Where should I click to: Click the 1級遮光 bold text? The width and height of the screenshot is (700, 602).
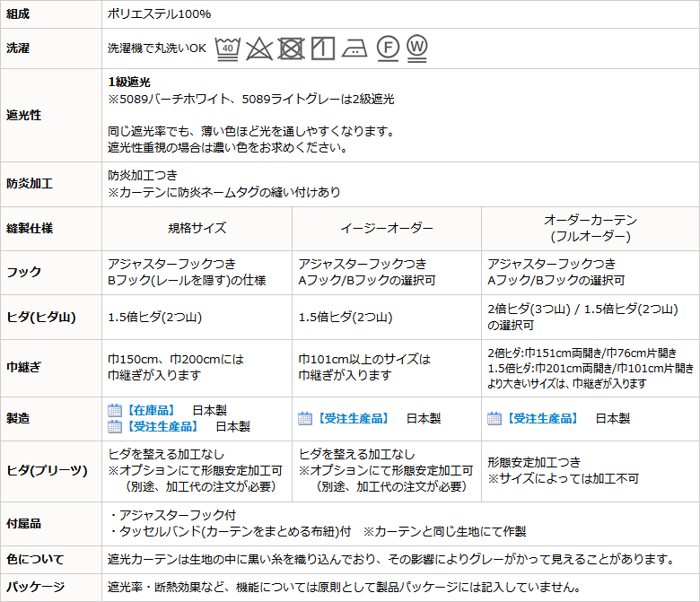click(x=129, y=83)
